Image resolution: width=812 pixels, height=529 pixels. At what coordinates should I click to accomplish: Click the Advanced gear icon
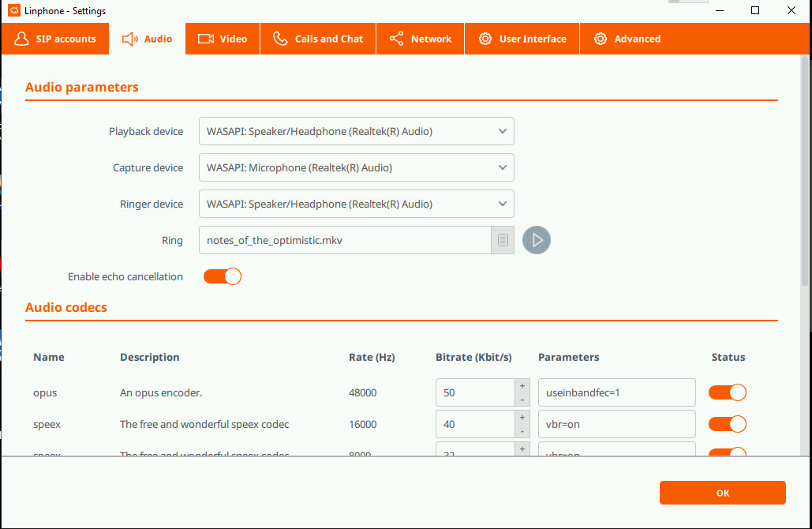[x=601, y=39]
